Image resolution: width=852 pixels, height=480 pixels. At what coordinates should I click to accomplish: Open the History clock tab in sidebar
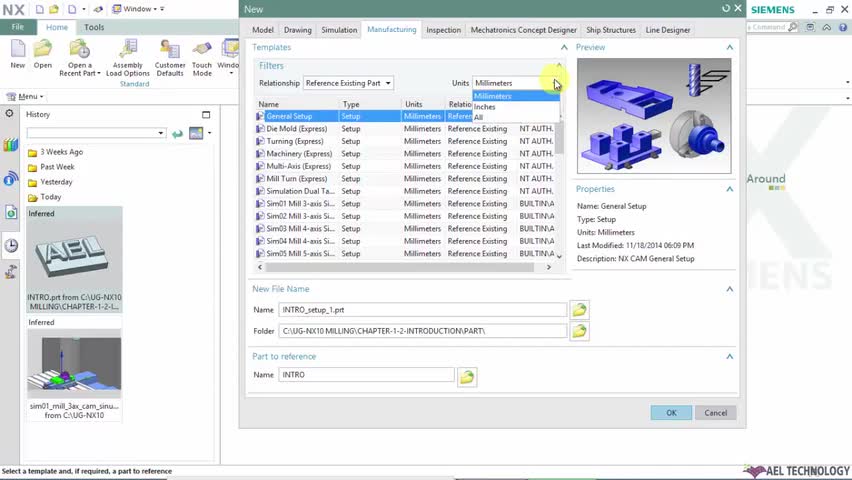(11, 246)
